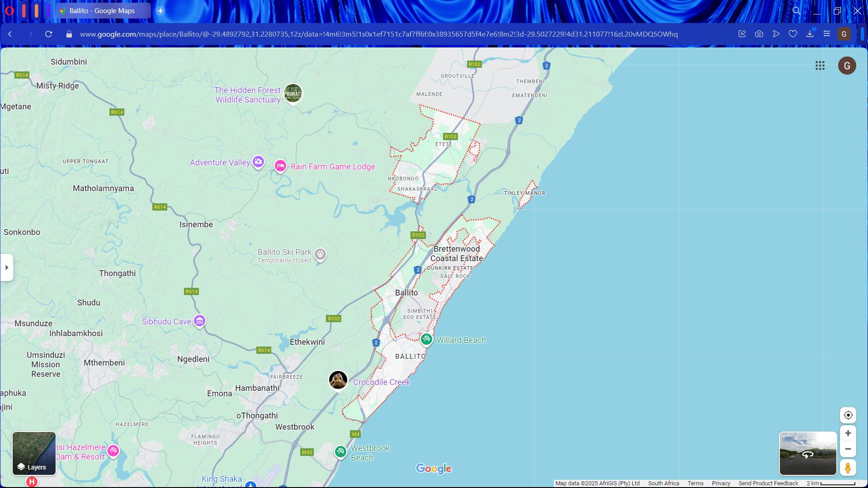
Task: Click the Brettenwood Coastal Estate label
Action: (x=457, y=253)
